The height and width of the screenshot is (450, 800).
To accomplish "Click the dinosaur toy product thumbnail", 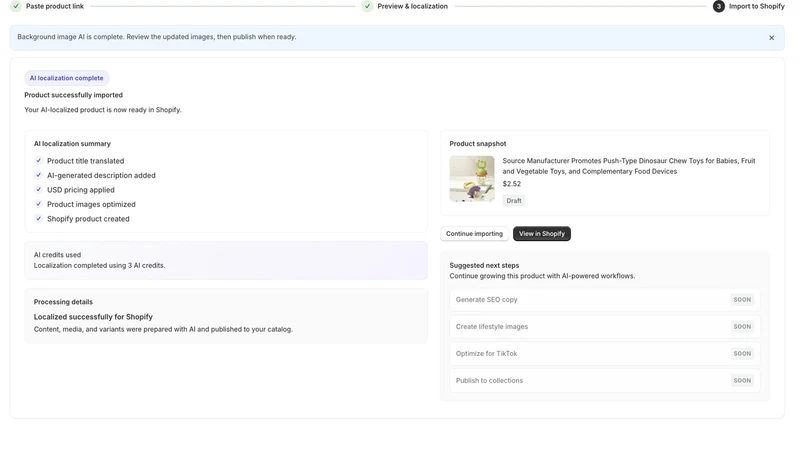I will click(472, 179).
